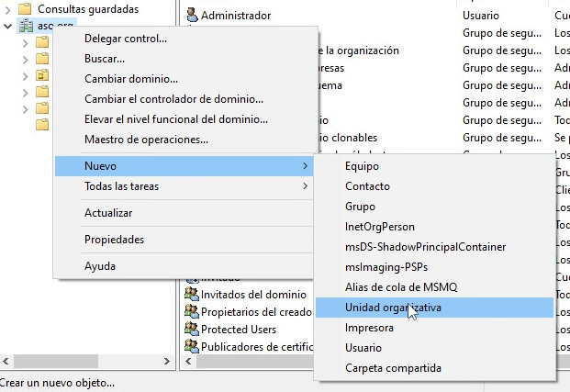Screen dimensions: 570x392
Task: Click the Consultas guardadas folder icon
Action: (x=26, y=9)
